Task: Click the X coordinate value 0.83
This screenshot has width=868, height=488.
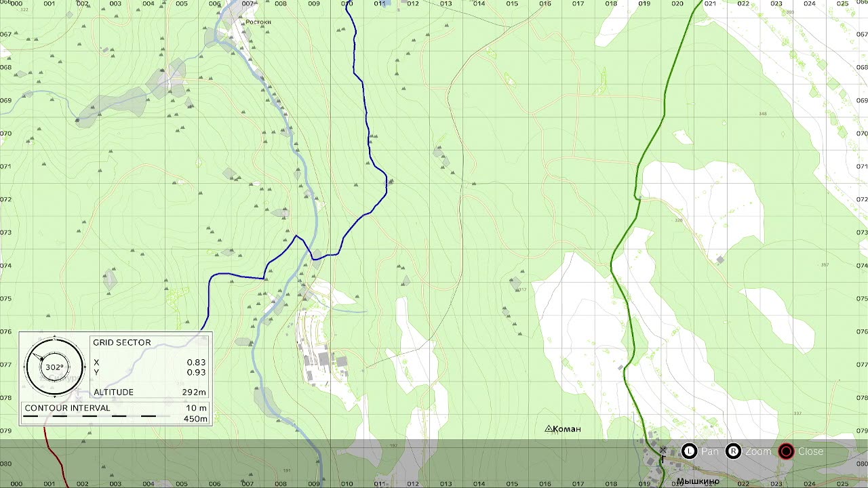Action: [197, 363]
